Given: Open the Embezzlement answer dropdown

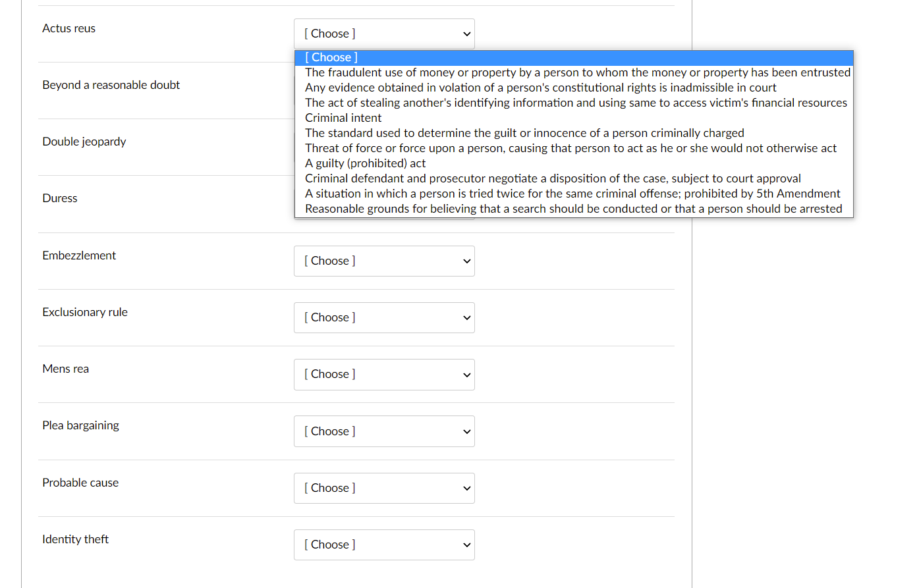Looking at the screenshot, I should pyautogui.click(x=384, y=261).
